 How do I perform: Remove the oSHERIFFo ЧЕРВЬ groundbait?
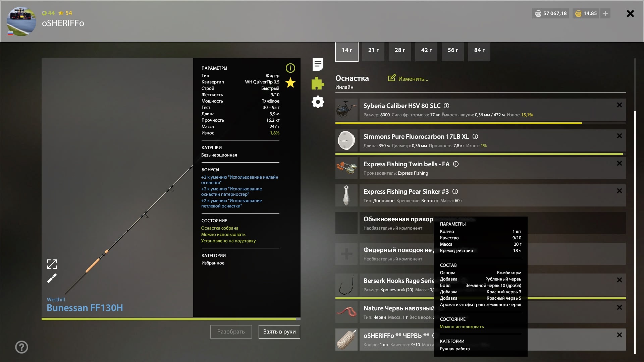coord(619,335)
